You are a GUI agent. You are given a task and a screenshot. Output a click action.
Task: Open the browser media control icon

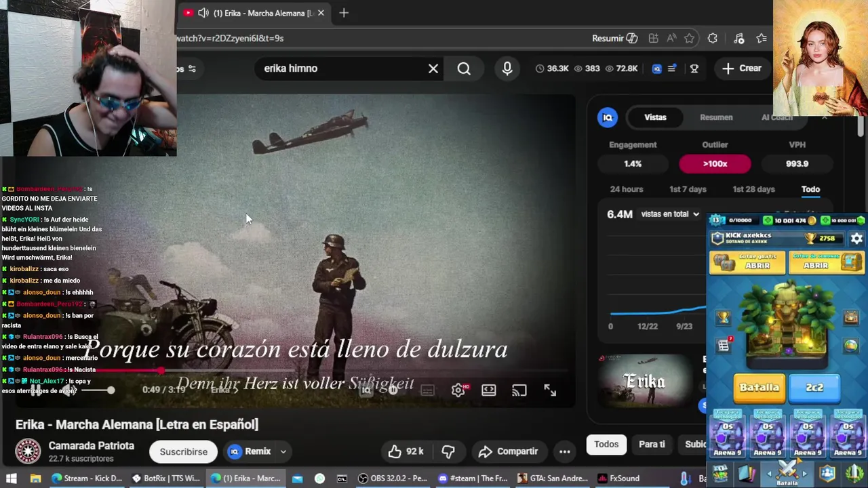739,39
